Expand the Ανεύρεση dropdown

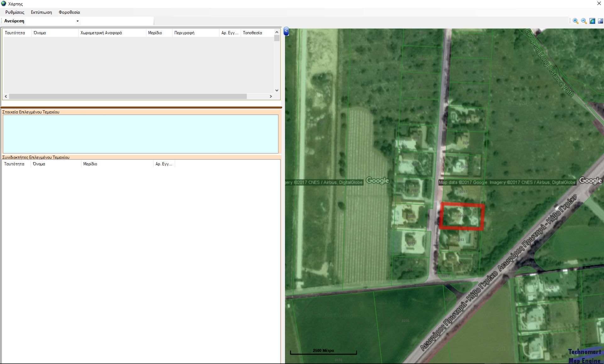coord(77,21)
